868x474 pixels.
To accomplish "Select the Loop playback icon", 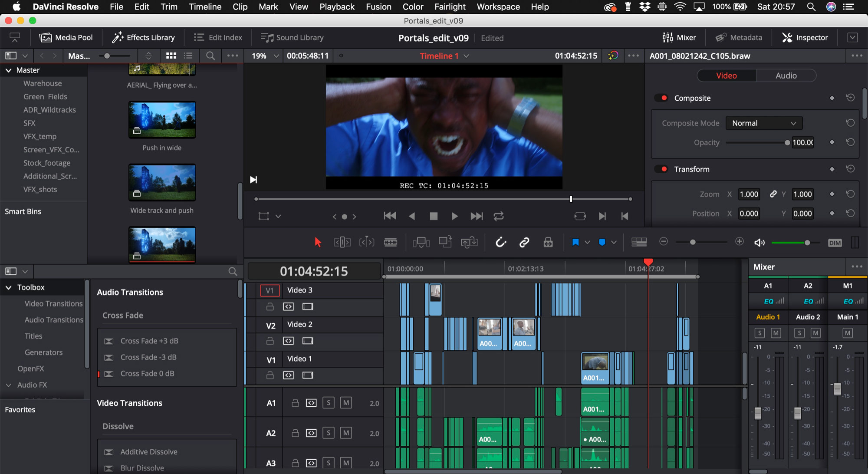I will pyautogui.click(x=499, y=217).
